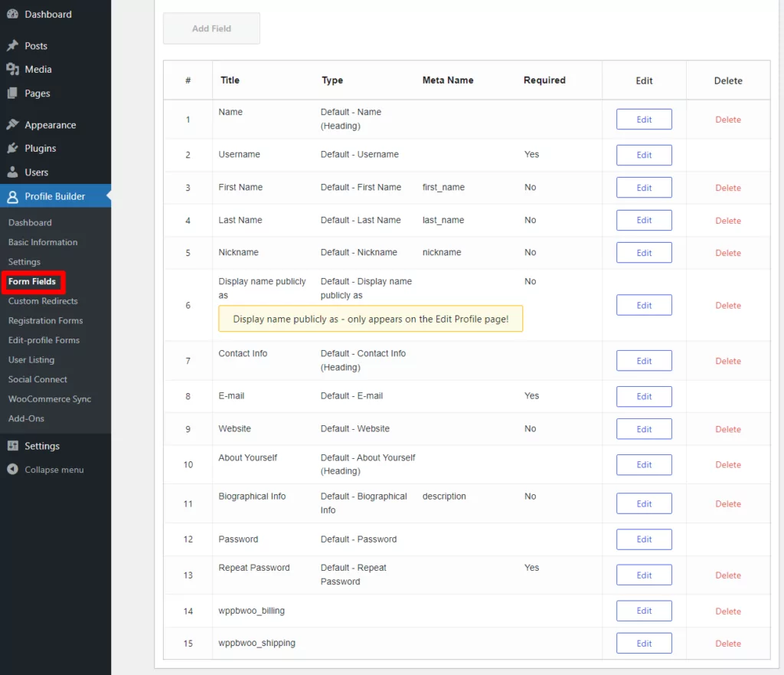Delete the About Yourself field

728,464
